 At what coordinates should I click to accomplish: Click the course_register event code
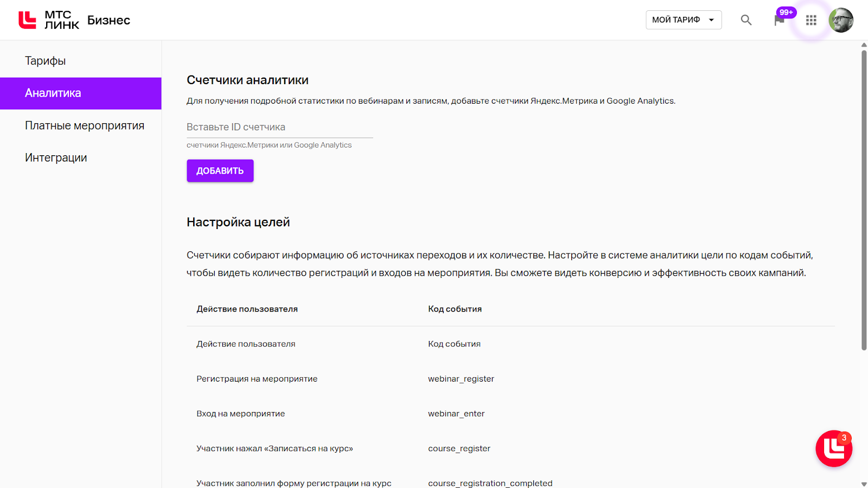pos(459,448)
